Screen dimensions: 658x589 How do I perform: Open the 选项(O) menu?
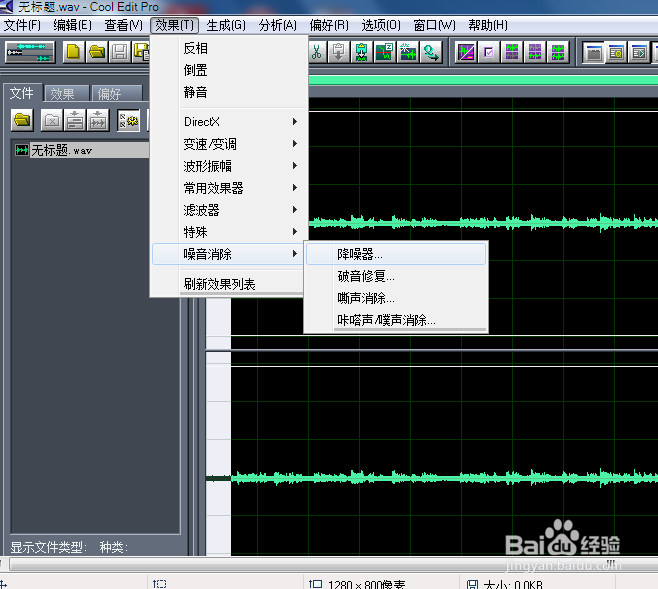[381, 25]
